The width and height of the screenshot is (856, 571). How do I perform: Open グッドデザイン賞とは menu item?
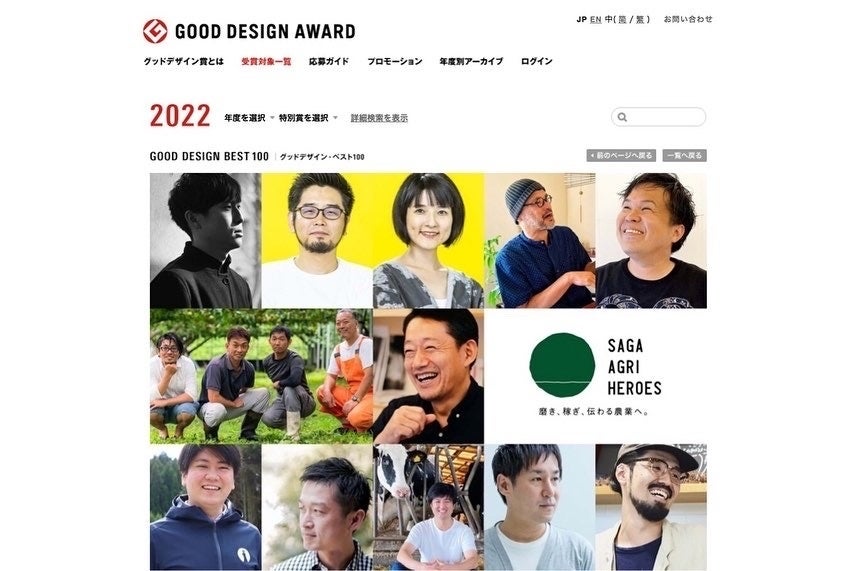click(x=183, y=61)
